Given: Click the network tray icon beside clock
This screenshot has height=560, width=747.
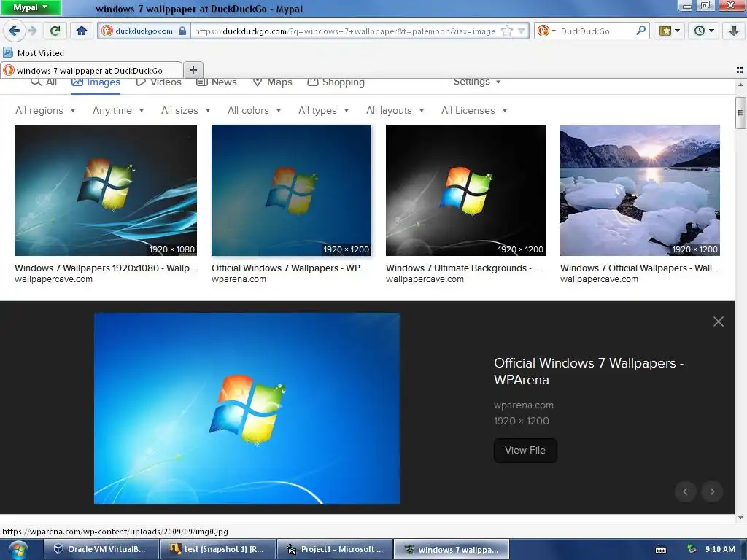Looking at the screenshot, I should pyautogui.click(x=692, y=550).
